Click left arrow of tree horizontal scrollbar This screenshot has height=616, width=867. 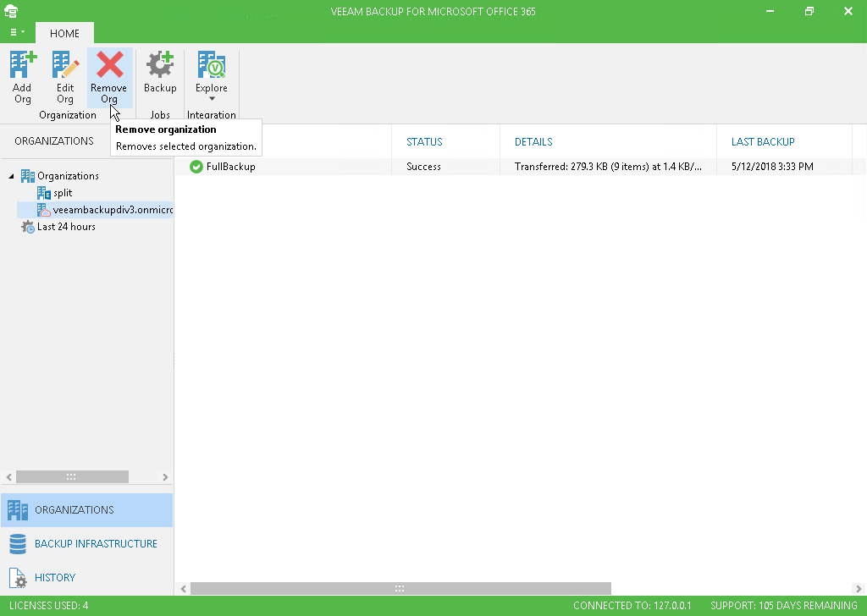tap(8, 476)
